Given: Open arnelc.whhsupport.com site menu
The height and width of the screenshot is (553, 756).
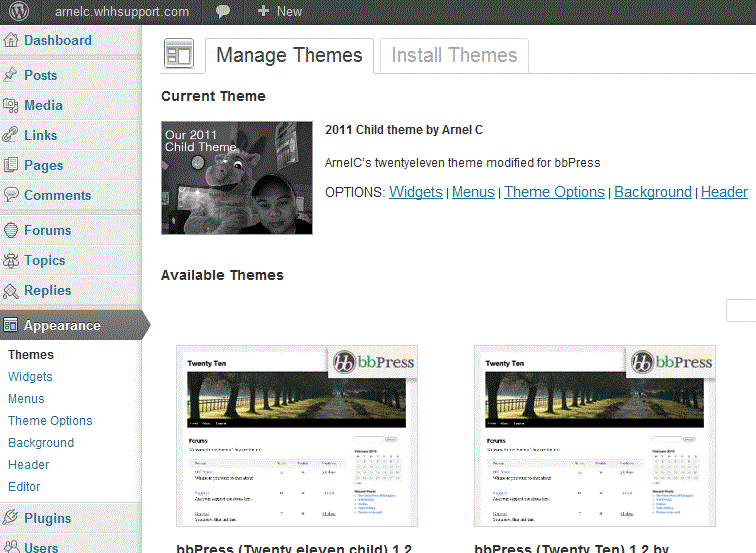Looking at the screenshot, I should coord(122,12).
